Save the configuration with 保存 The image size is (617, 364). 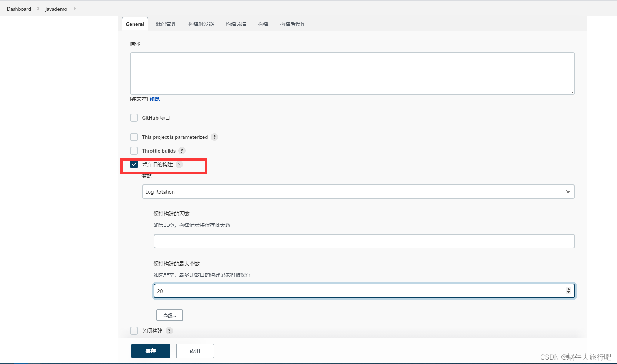tap(151, 351)
